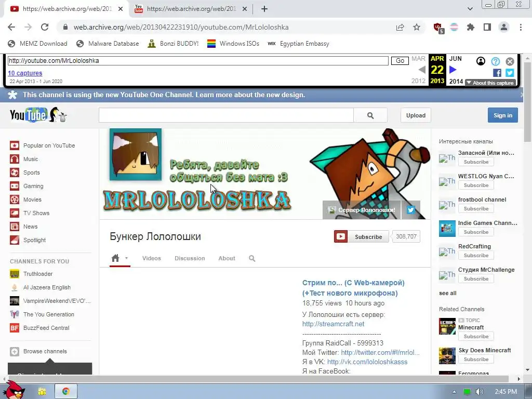Open the TV Shows category
The image size is (532, 399).
coord(30,213)
